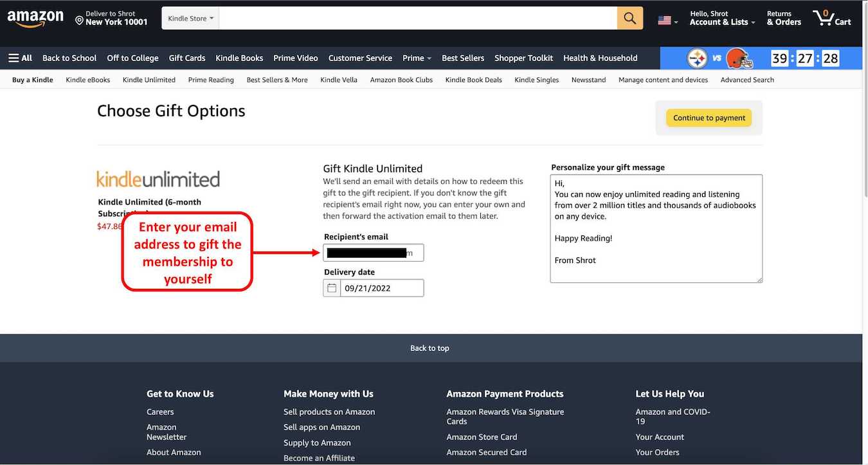Open Become an Affiliate link
The image size is (868, 465).
pyautogui.click(x=319, y=458)
